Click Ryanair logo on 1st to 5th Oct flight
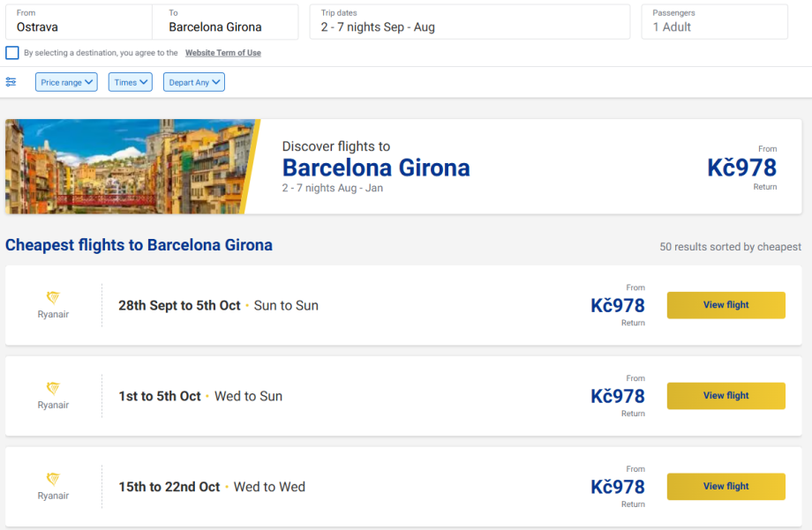812x530 pixels. coord(53,389)
